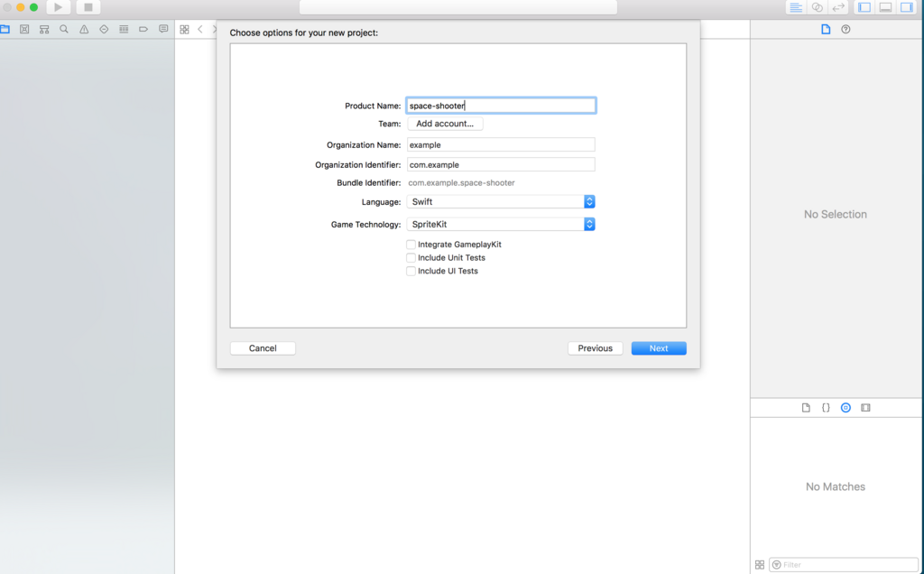Click the Next button
The width and height of the screenshot is (924, 574).
[x=659, y=348]
